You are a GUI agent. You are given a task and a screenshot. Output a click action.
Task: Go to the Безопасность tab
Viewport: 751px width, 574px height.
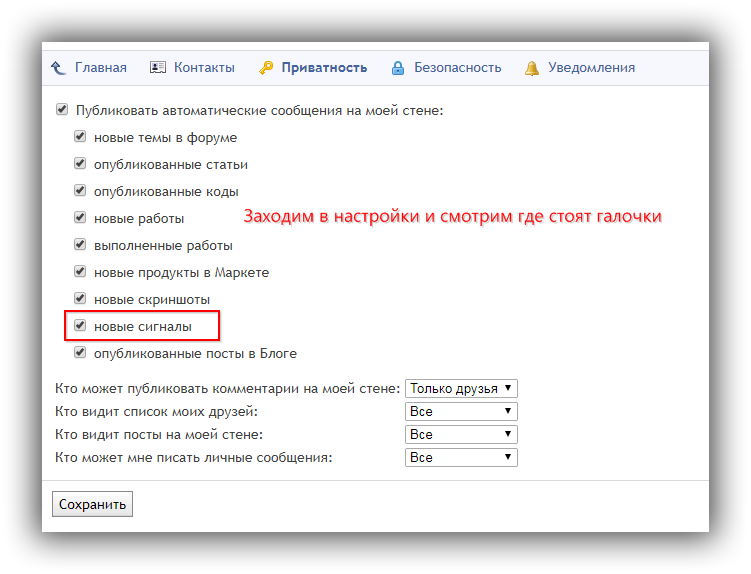(x=457, y=68)
